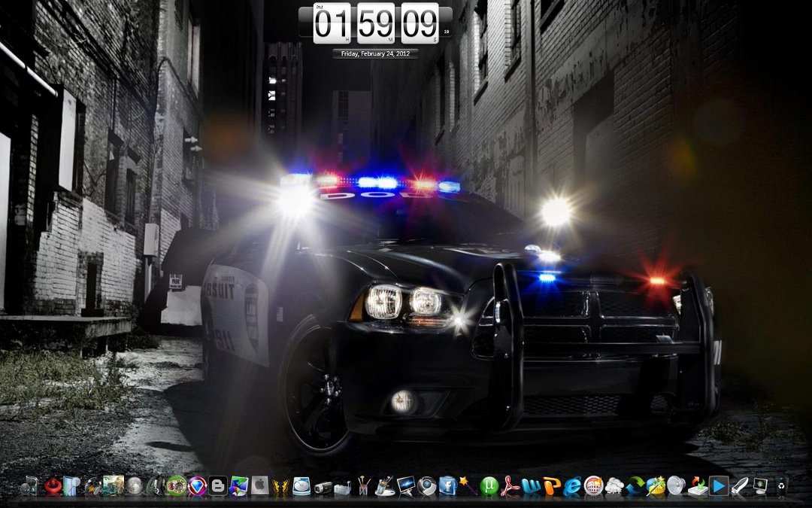Image resolution: width=812 pixels, height=508 pixels.
Task: Launch the uTorrent dock icon
Action: pos(489,486)
